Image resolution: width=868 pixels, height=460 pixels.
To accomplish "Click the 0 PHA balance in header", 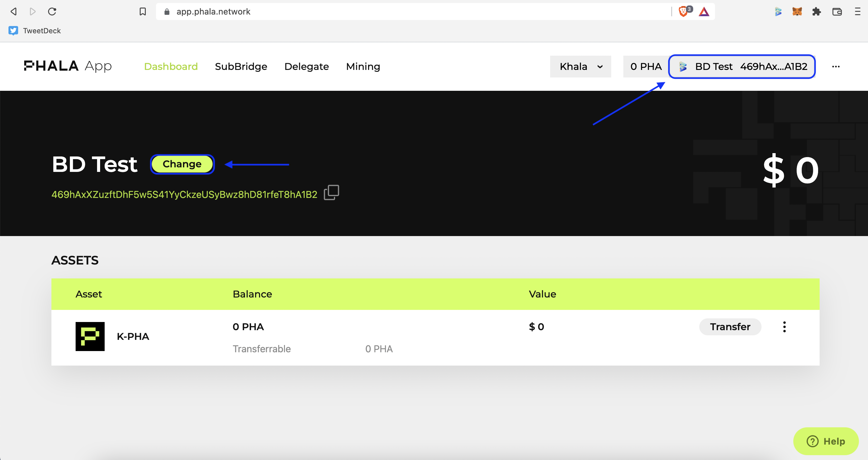I will coord(646,67).
